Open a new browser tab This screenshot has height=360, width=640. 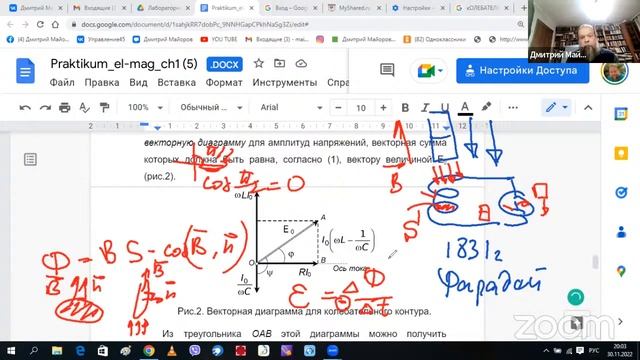[x=523, y=8]
